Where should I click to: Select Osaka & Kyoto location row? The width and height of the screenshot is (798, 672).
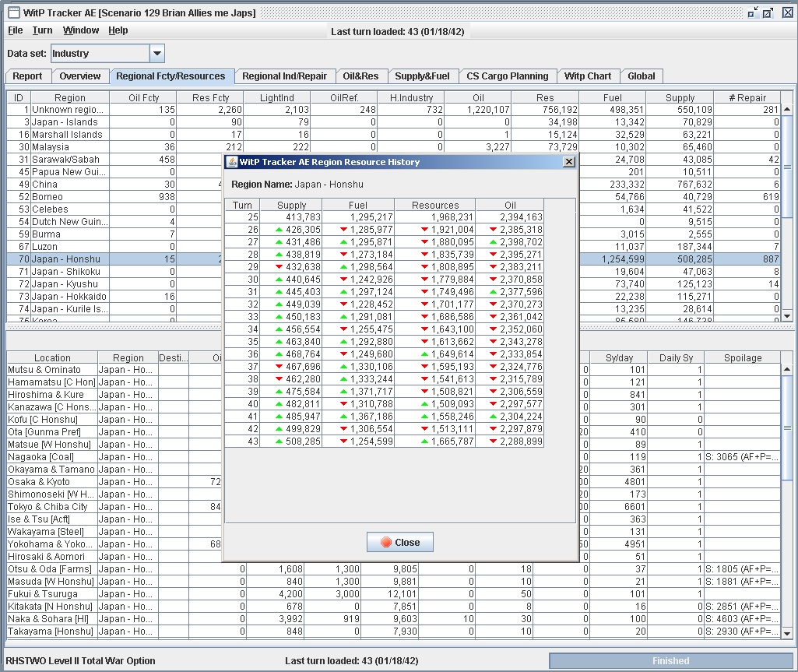tap(114, 482)
